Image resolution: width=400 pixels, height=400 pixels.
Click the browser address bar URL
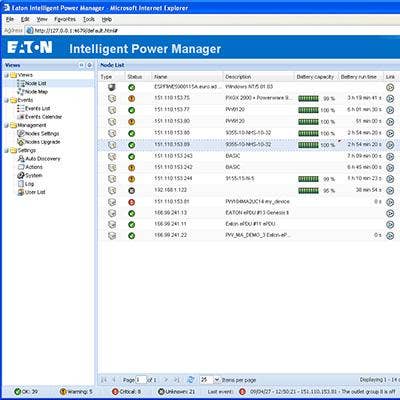(x=75, y=30)
